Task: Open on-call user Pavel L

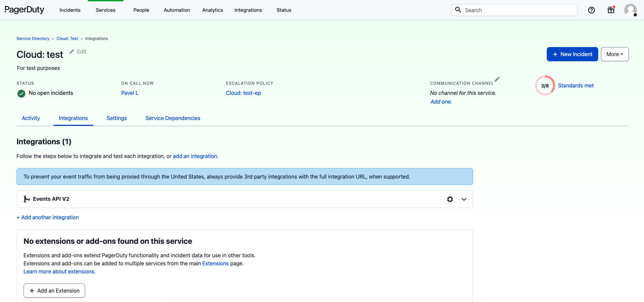Action: tap(130, 93)
